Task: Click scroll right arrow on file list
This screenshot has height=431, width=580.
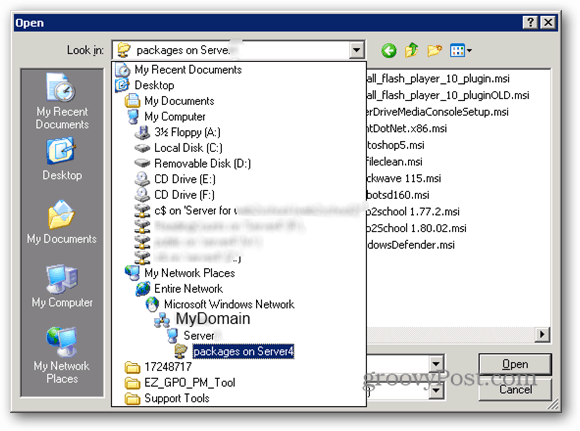Action: 542,334
